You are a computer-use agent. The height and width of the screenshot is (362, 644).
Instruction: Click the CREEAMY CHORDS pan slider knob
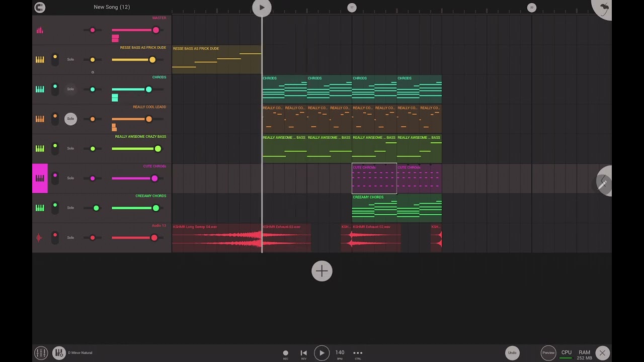[96, 208]
